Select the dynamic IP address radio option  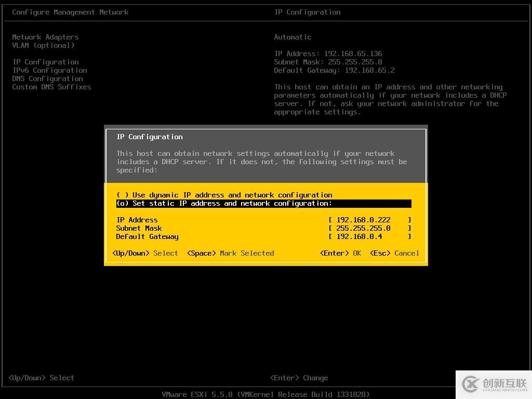[224, 195]
